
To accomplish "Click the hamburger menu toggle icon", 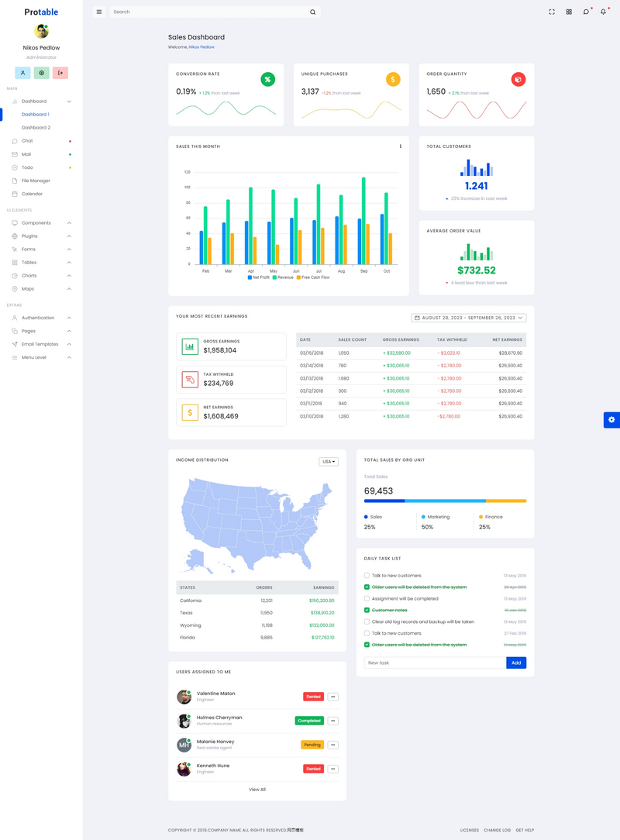I will [x=98, y=12].
